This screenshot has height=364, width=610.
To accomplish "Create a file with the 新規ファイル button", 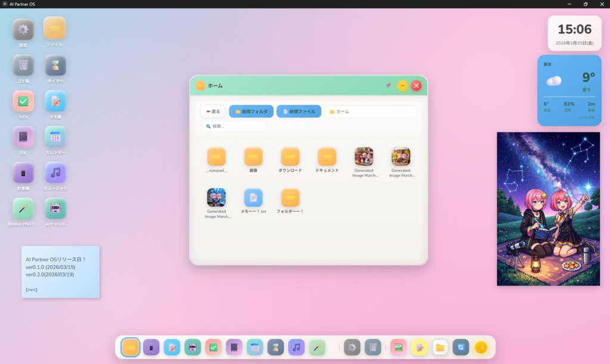I will (x=298, y=111).
